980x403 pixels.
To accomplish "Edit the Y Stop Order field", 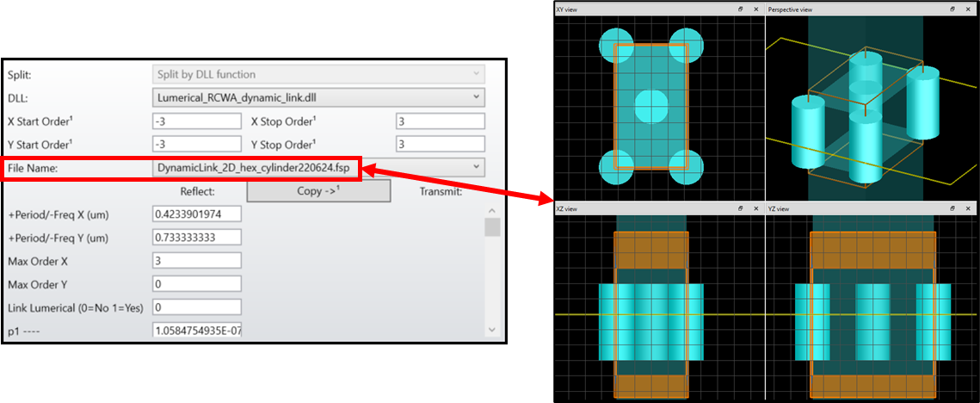I will tap(441, 144).
